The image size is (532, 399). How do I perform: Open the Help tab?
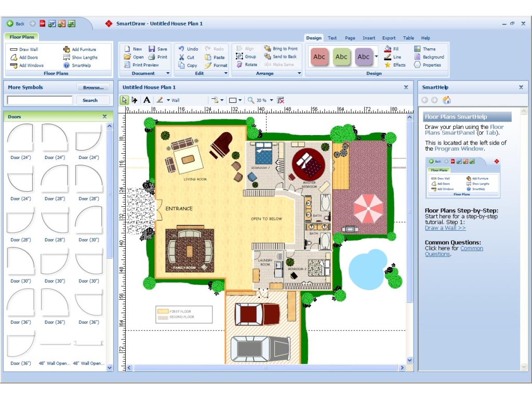click(x=425, y=38)
